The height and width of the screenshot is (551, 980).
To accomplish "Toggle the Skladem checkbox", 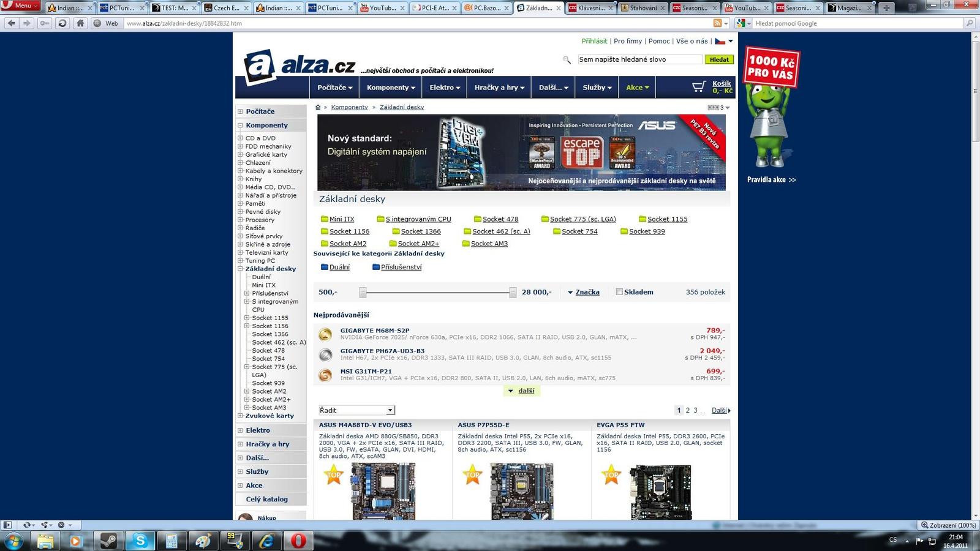I will (619, 292).
